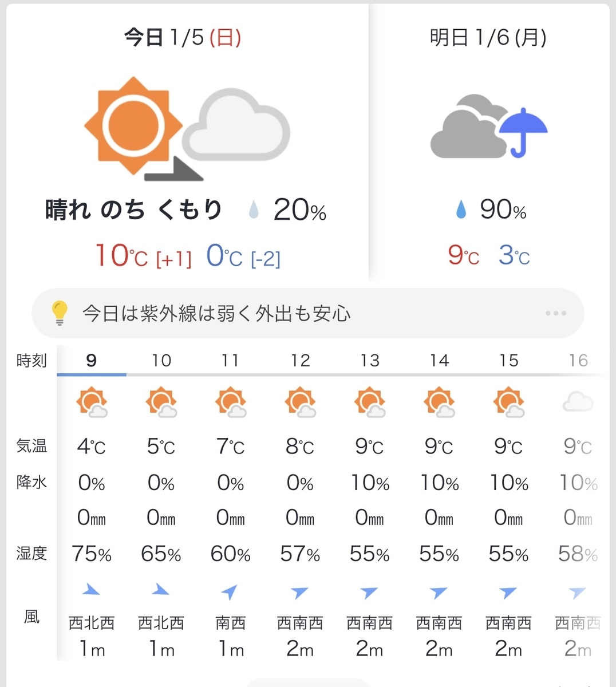
Task: Tap the lightbulb tip icon
Action: coord(60,313)
